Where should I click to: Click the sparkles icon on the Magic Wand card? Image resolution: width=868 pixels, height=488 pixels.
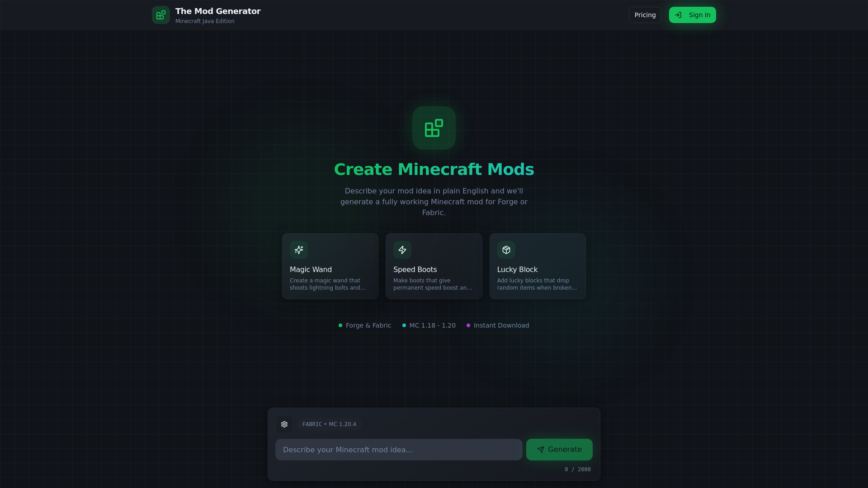click(x=298, y=250)
